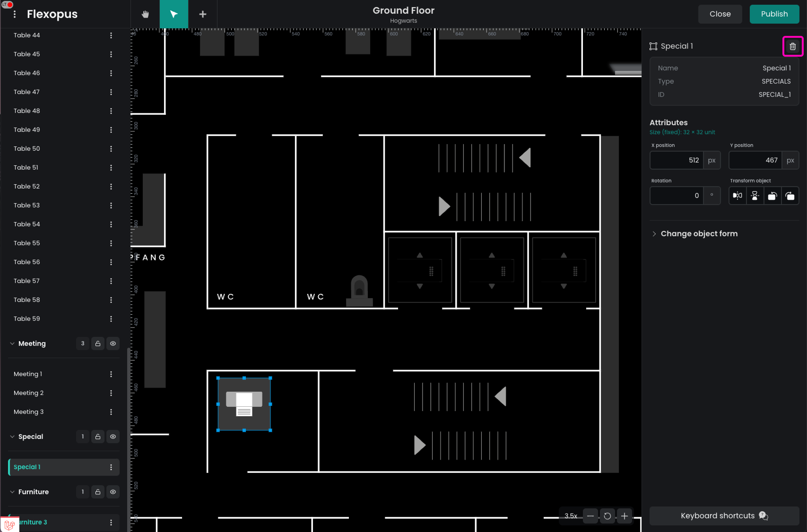The width and height of the screenshot is (807, 532).
Task: Delete Special 1 with trash icon
Action: click(792, 46)
